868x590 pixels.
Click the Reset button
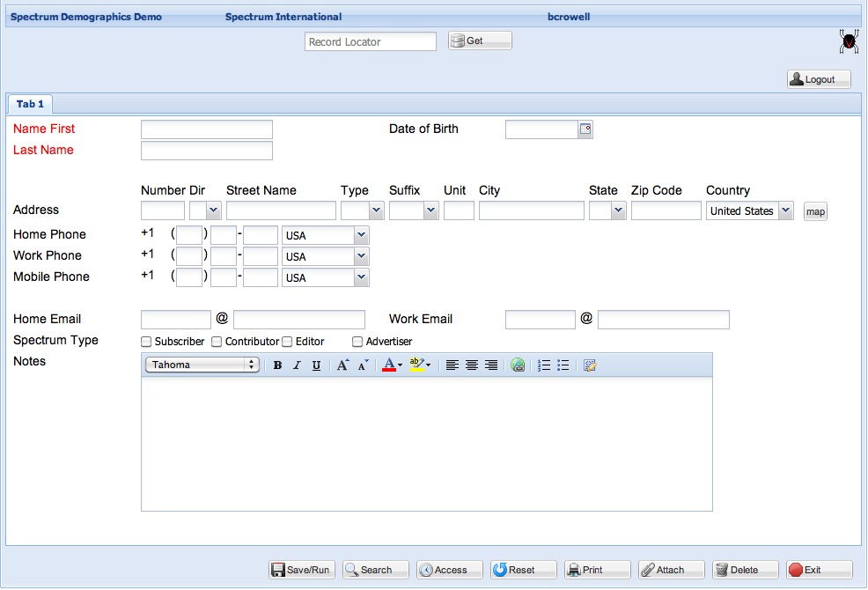coord(523,570)
